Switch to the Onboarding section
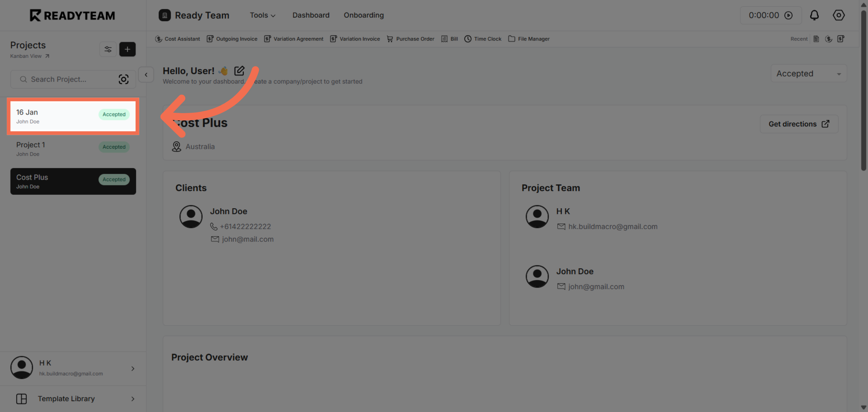The height and width of the screenshot is (412, 868). 364,15
